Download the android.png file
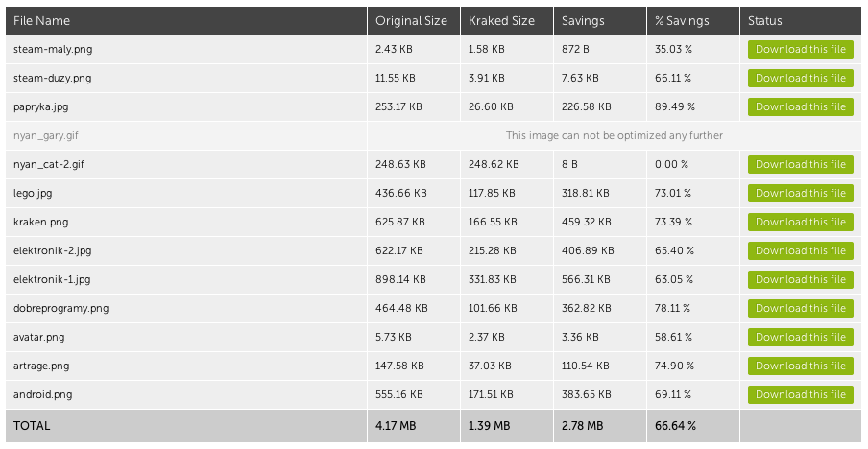Image resolution: width=868 pixels, height=449 pixels. click(x=801, y=394)
